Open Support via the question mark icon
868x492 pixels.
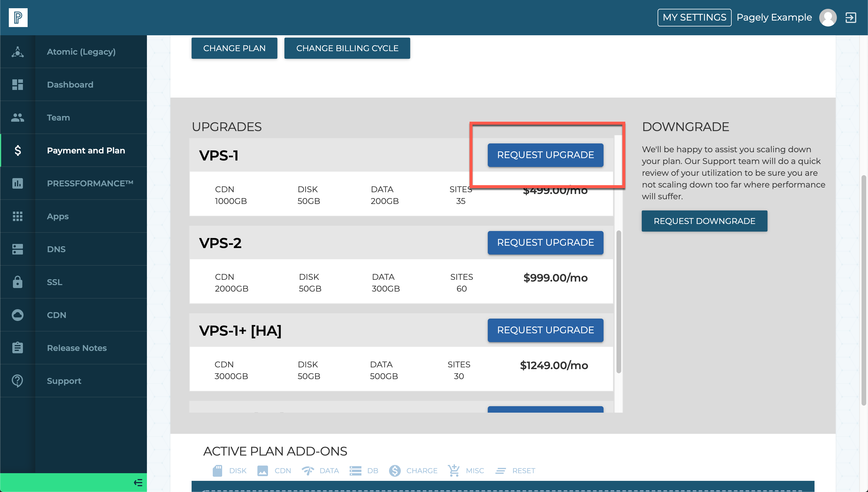tap(18, 381)
